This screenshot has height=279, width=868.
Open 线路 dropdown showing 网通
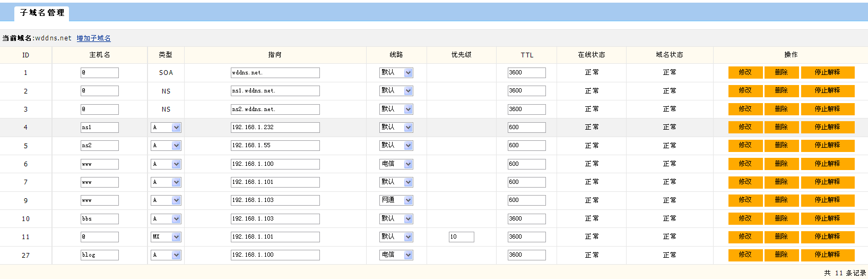pyautogui.click(x=397, y=200)
